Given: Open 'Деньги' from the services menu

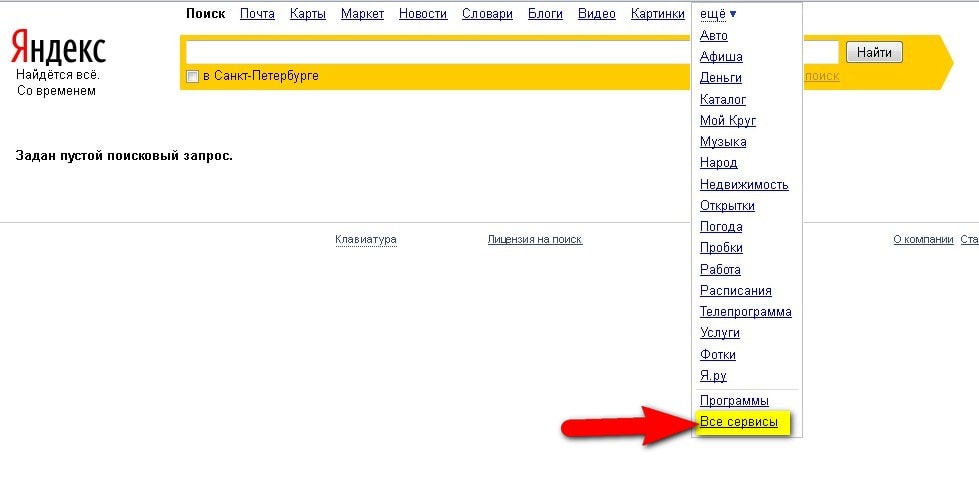Looking at the screenshot, I should click(720, 78).
